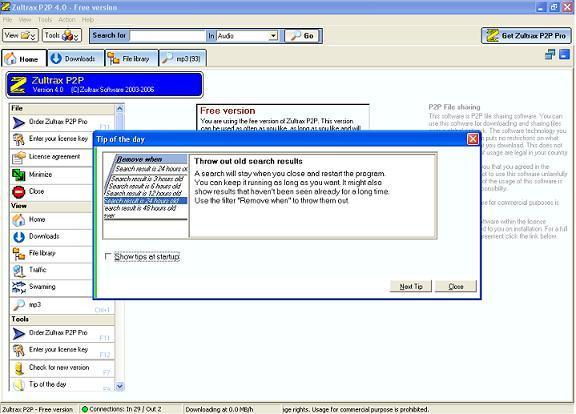Switch to the File library tab
576x414 pixels.
pos(132,58)
